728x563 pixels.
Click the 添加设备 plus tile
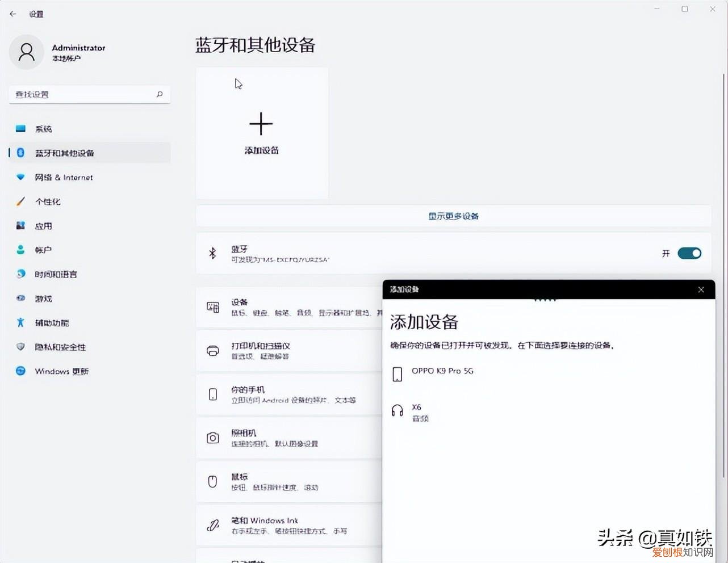pos(261,132)
